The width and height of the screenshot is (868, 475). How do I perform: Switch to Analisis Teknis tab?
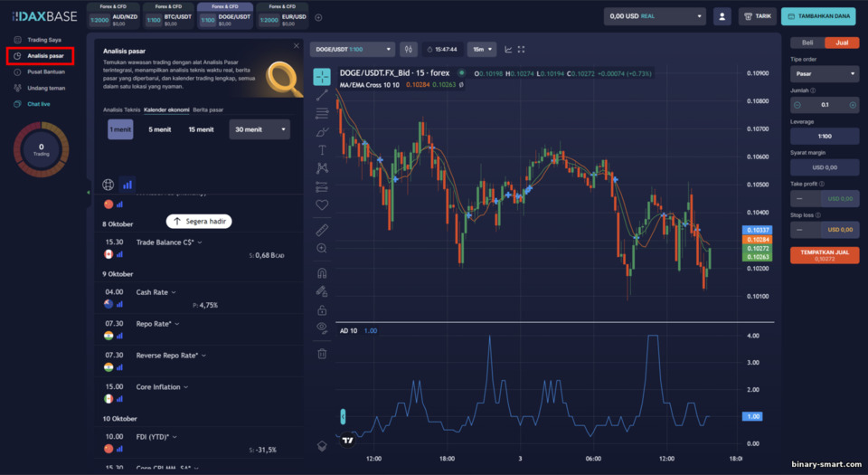tap(121, 109)
